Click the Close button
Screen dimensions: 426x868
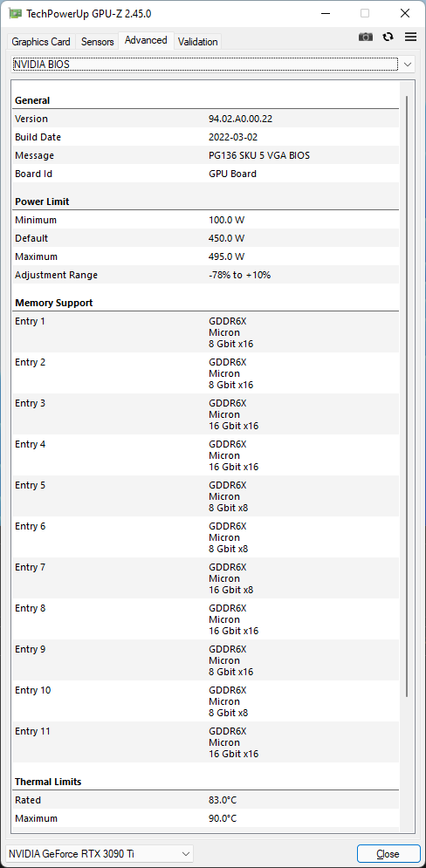pyautogui.click(x=388, y=854)
